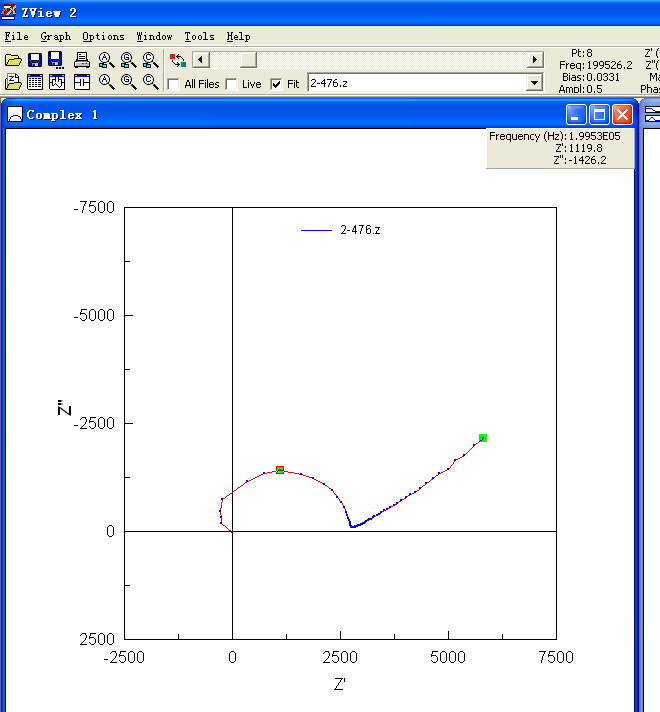The image size is (660, 712).
Task: Click the red-green swap arrows icon
Action: tap(177, 60)
